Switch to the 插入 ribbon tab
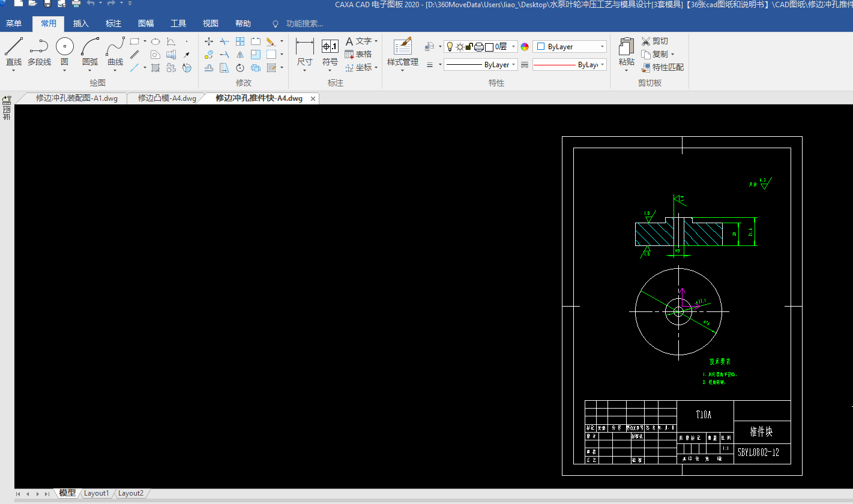Screen dimensions: 853x504 pyautogui.click(x=81, y=24)
